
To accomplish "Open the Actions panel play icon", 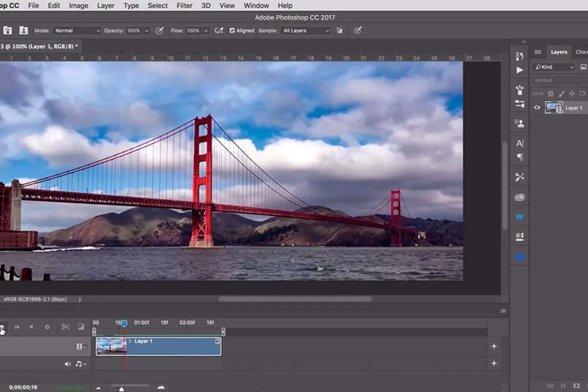I will [519, 70].
